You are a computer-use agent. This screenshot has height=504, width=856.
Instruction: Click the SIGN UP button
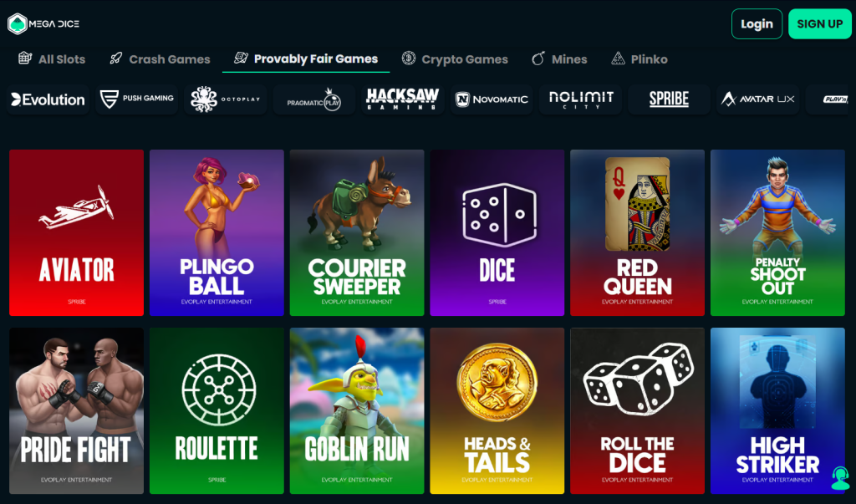pyautogui.click(x=820, y=24)
